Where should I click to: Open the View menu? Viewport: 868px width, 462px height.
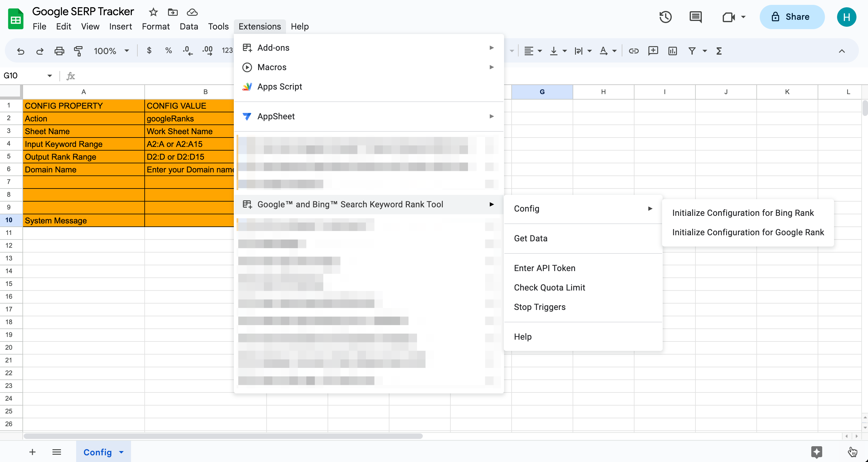point(90,26)
